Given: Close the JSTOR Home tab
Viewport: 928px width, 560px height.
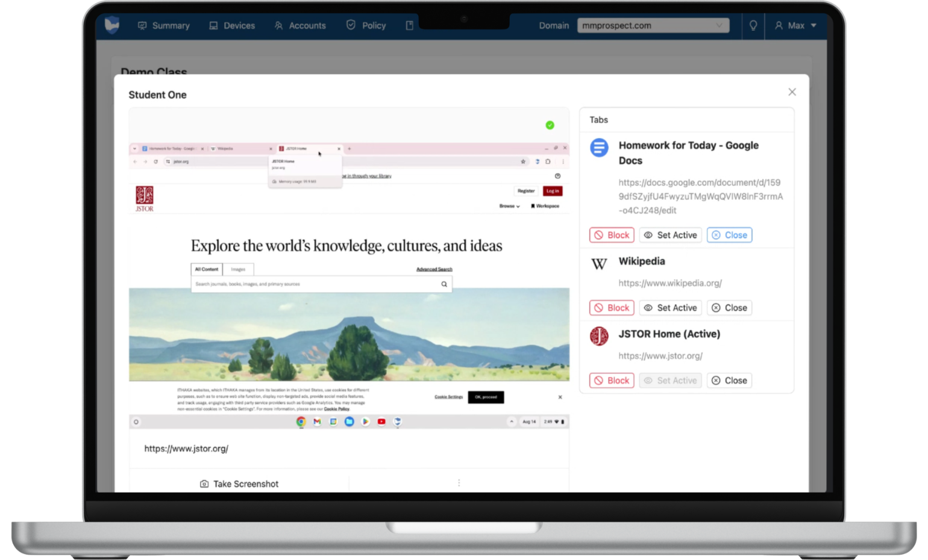Looking at the screenshot, I should point(729,381).
